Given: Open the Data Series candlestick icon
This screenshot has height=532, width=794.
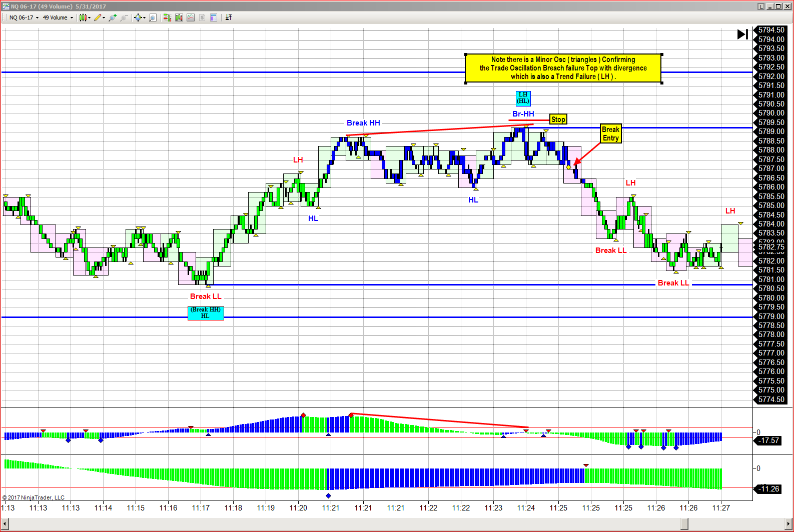Looking at the screenshot, I should point(179,17).
